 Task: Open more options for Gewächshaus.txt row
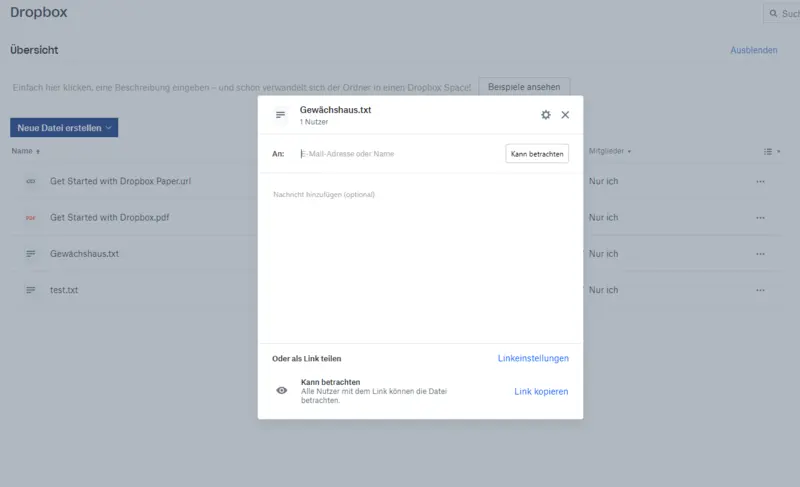[x=760, y=254]
